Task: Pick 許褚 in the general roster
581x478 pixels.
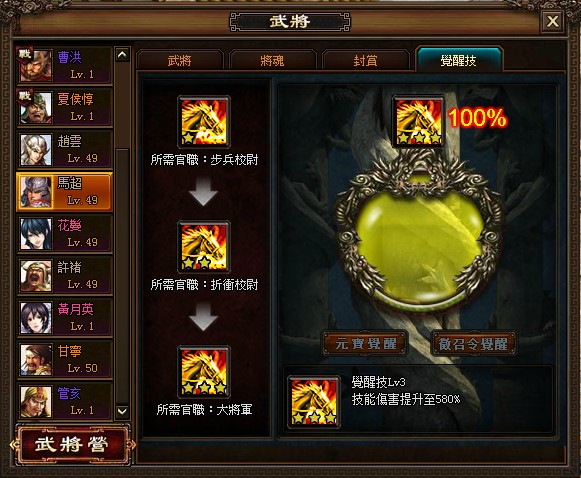Action: point(64,275)
